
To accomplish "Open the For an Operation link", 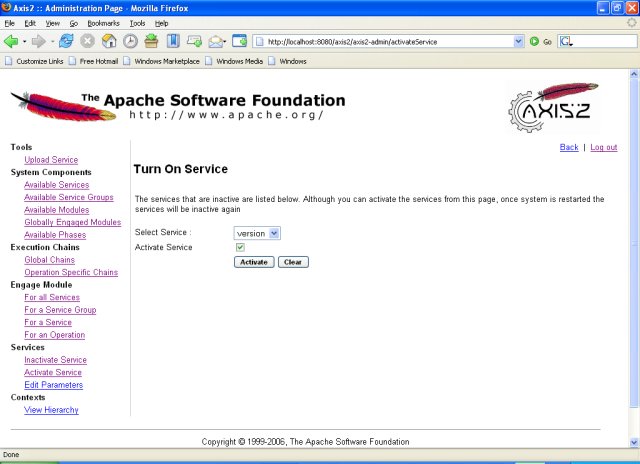I will (x=54, y=335).
